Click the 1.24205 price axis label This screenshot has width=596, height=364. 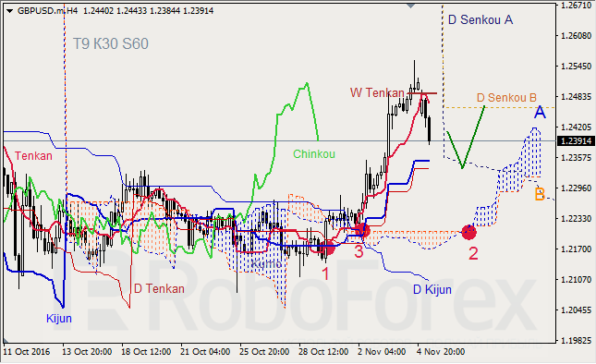pyautogui.click(x=577, y=127)
